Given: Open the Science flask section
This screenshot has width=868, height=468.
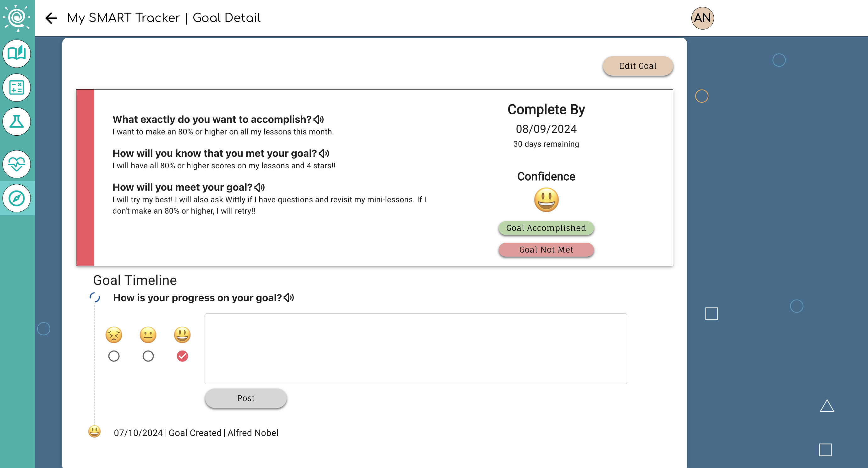Looking at the screenshot, I should point(17,122).
